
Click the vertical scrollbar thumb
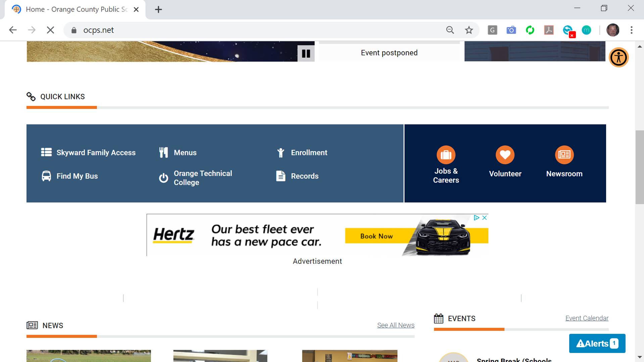pos(640,167)
